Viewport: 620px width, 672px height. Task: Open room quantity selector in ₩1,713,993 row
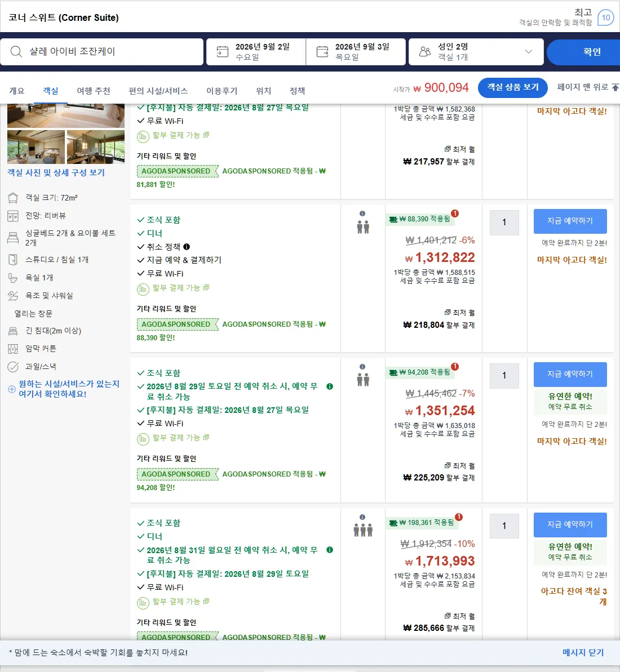504,526
